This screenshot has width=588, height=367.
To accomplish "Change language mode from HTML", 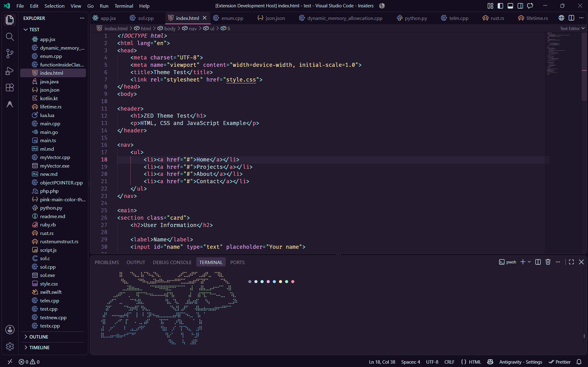I will pyautogui.click(x=475, y=362).
